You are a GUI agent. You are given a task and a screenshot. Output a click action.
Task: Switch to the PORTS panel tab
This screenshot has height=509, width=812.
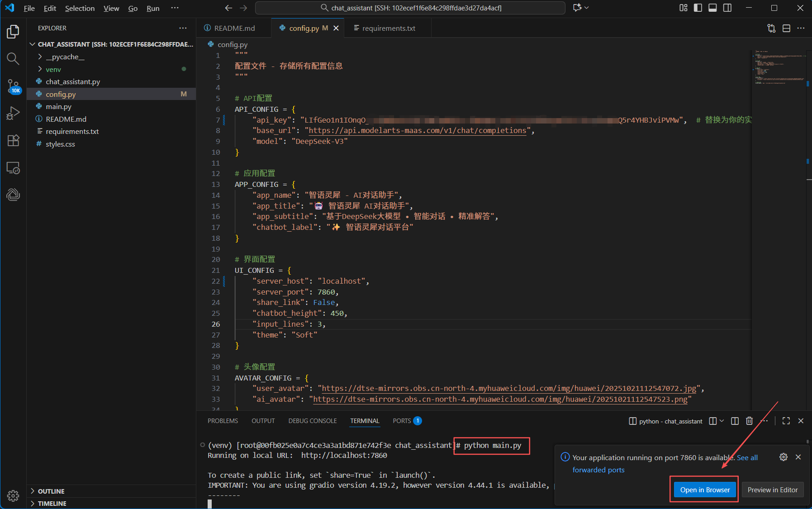click(402, 421)
